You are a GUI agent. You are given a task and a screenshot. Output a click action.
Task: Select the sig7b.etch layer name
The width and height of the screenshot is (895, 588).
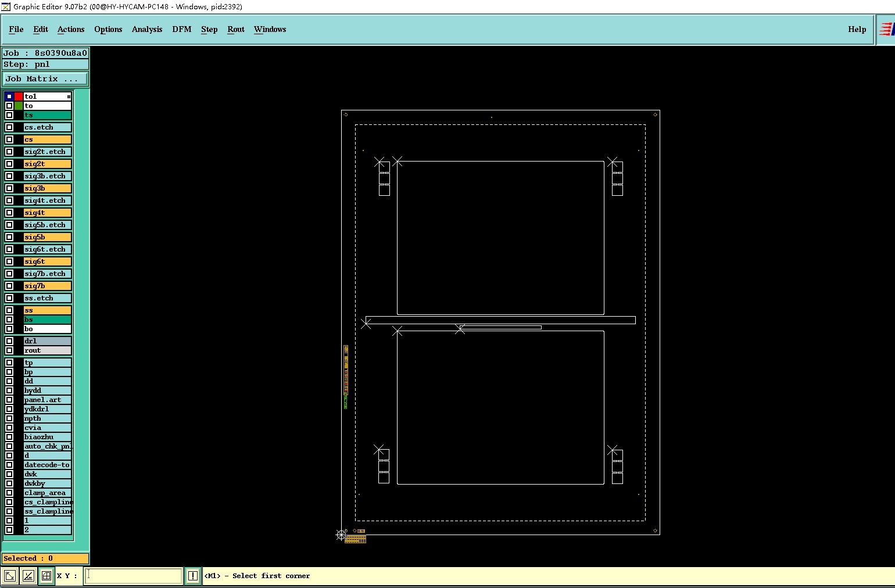point(48,274)
